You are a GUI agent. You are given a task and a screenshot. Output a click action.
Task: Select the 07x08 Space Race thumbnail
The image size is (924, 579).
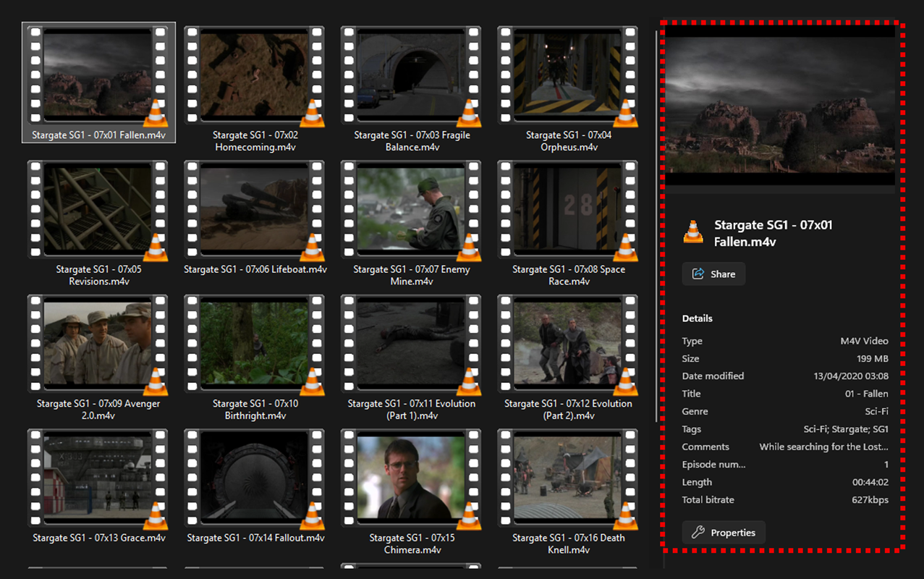pos(568,210)
